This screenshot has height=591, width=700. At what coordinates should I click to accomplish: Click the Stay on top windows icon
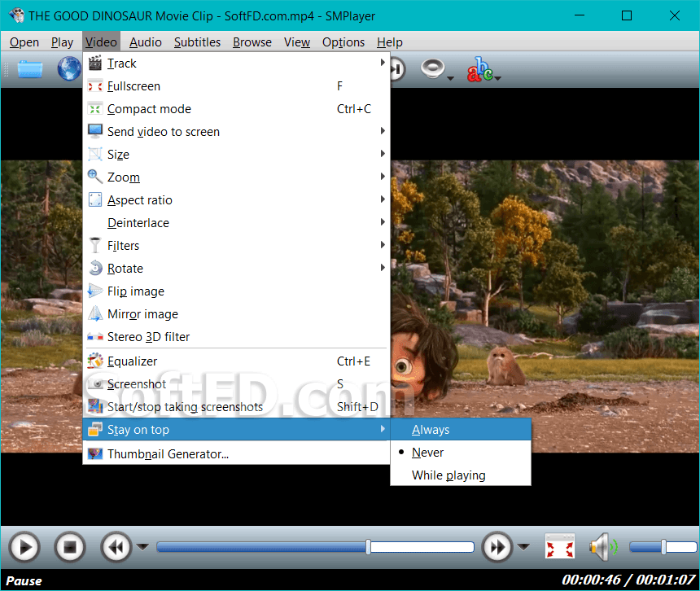pos(95,429)
